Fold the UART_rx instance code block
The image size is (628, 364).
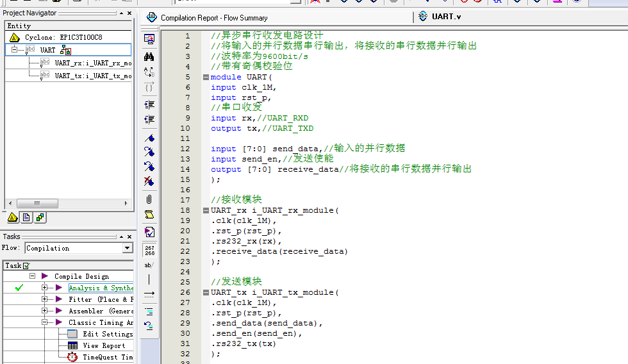(x=206, y=210)
